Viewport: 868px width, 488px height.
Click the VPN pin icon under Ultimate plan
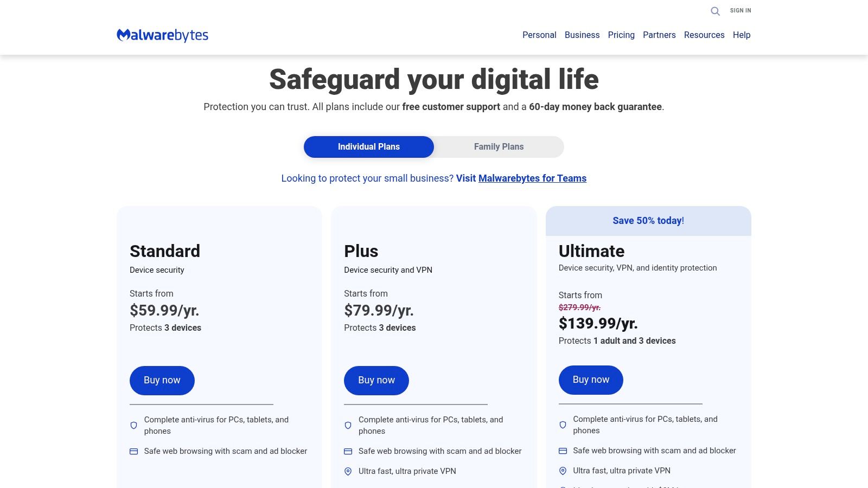[562, 470]
